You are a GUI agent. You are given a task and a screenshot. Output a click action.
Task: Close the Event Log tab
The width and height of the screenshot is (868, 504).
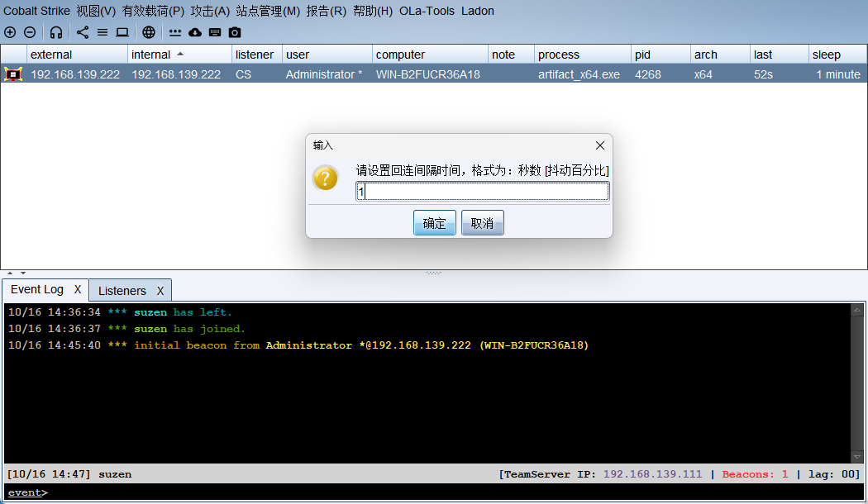pyautogui.click(x=78, y=289)
